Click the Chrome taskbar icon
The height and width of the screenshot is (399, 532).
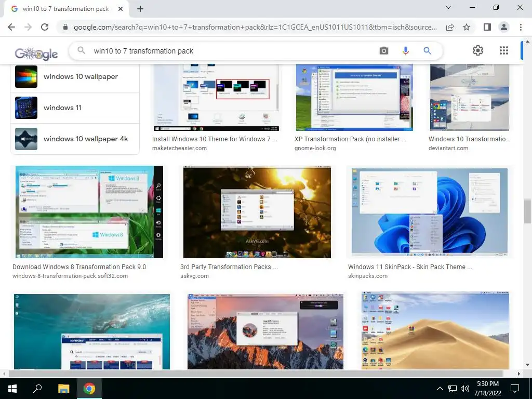(x=89, y=389)
